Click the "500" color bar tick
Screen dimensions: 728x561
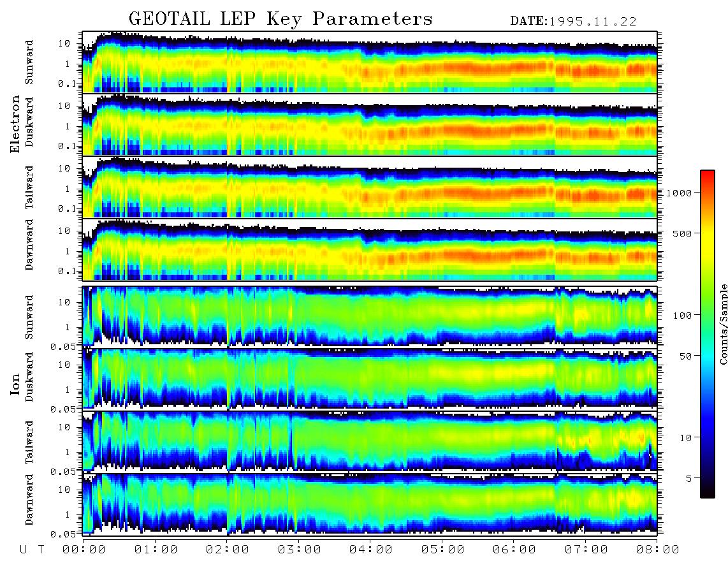tap(682, 233)
